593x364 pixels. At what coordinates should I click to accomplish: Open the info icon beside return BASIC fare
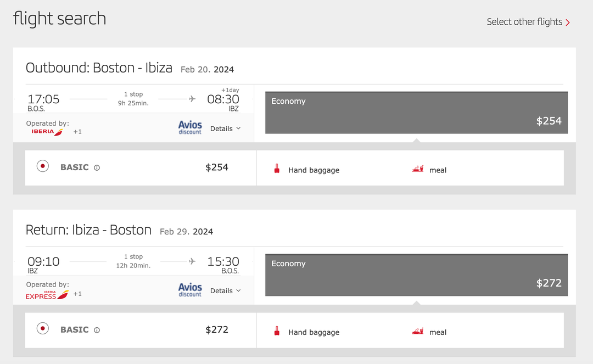tap(97, 330)
